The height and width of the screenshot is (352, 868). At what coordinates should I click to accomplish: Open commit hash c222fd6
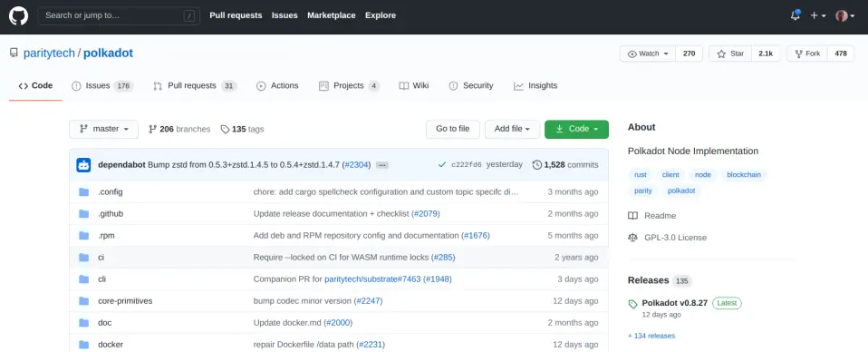click(x=467, y=164)
